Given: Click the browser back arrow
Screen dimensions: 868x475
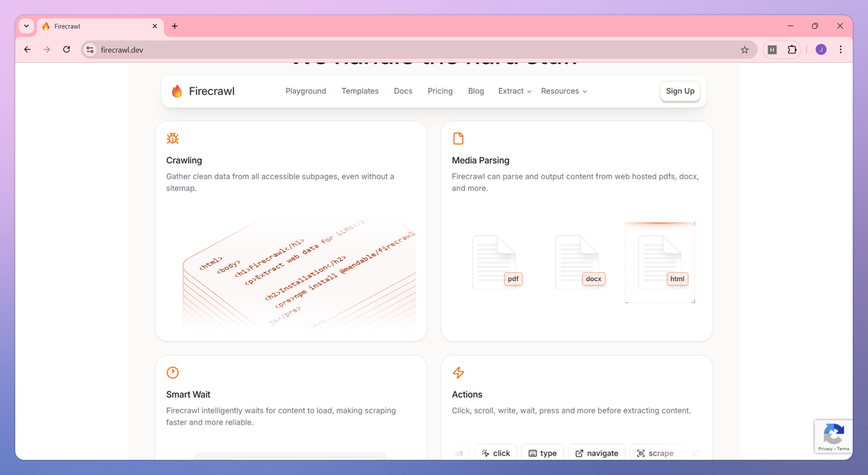Looking at the screenshot, I should pos(27,50).
